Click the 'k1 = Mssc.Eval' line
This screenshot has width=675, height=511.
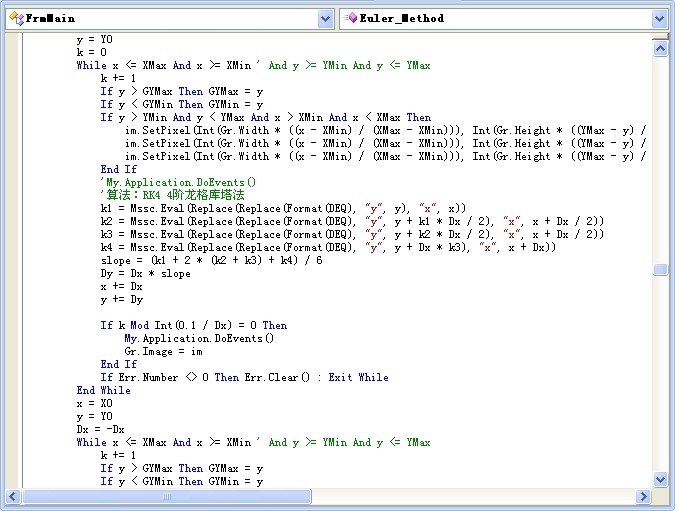(x=283, y=208)
